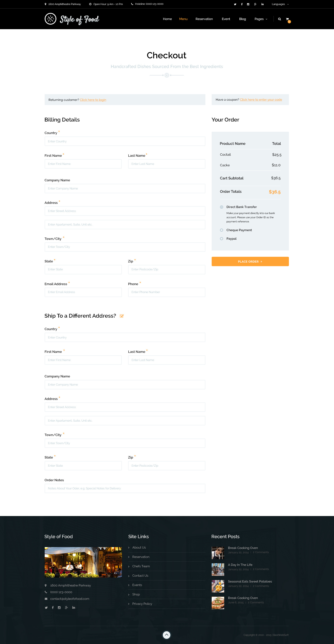Expand the coupon code entry link

point(261,99)
